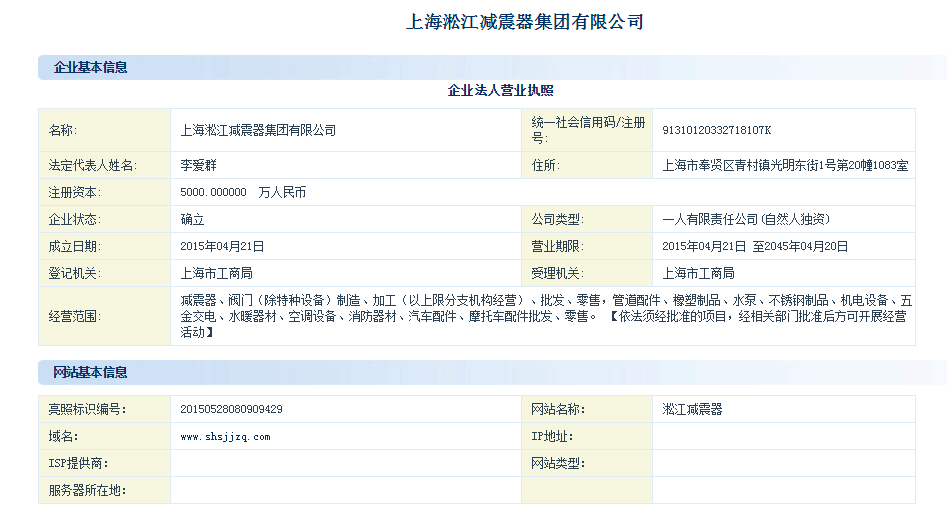Click the 网站类型: label
947x523 pixels.
click(558, 463)
